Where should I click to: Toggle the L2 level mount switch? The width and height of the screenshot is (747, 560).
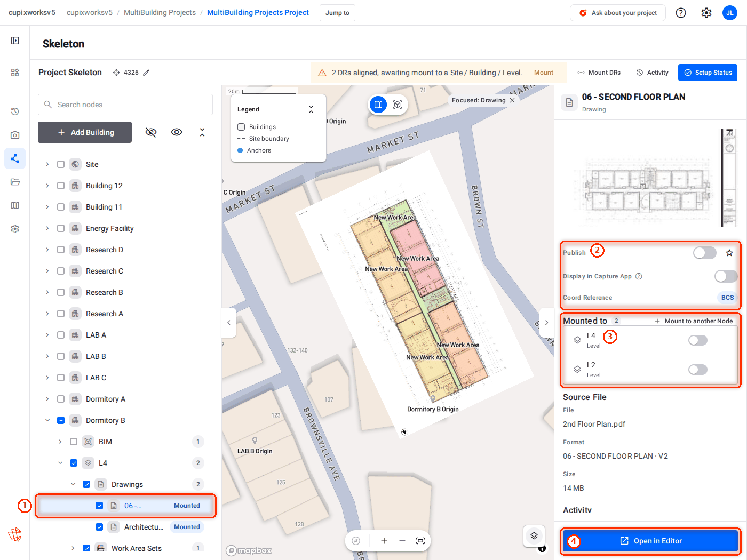coord(698,370)
